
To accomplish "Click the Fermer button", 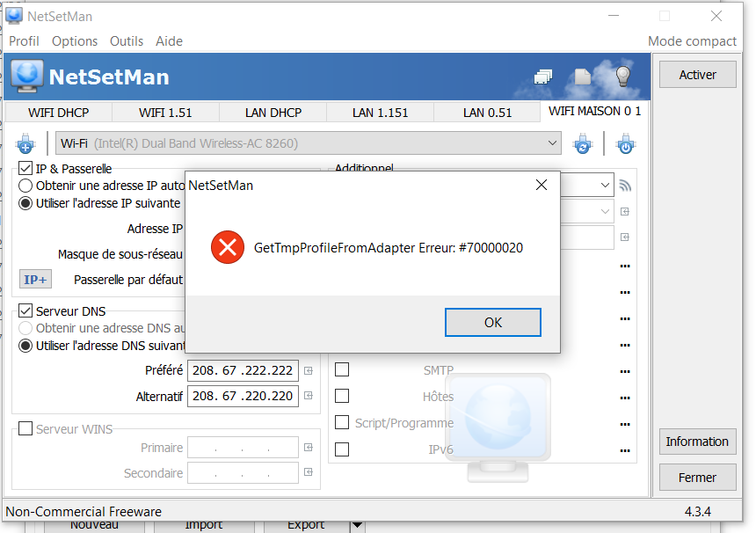I will coord(698,478).
